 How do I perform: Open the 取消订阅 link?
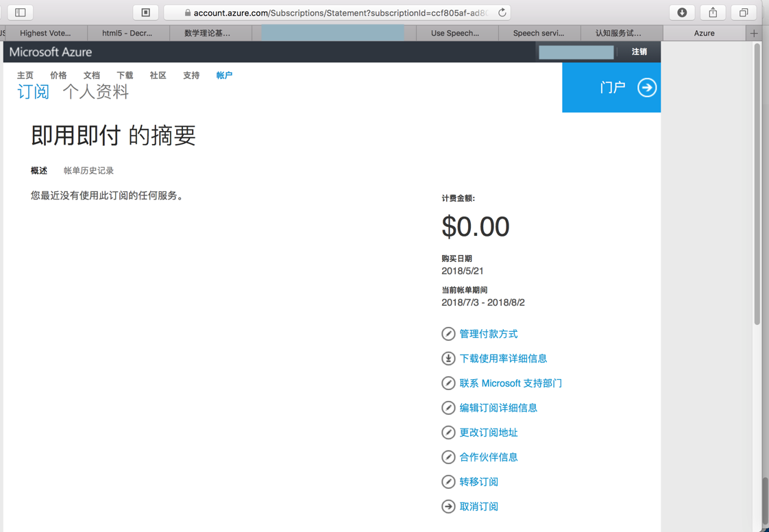pos(478,506)
